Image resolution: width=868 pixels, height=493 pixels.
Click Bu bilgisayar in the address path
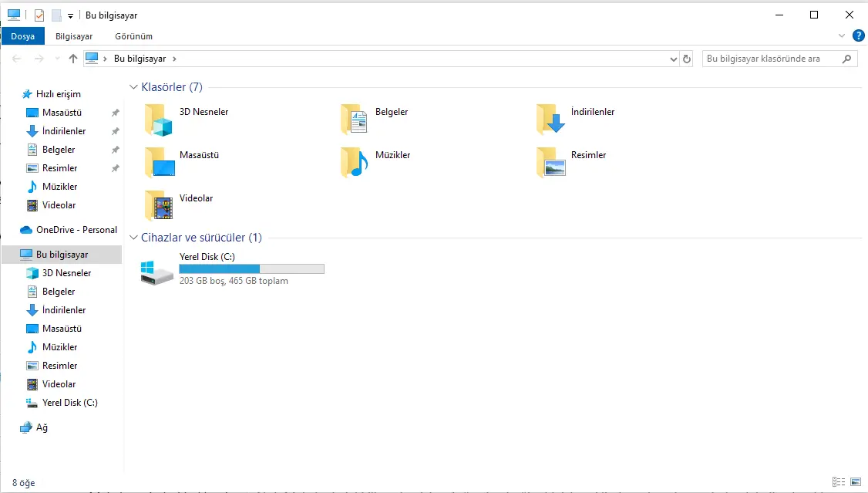tap(140, 59)
